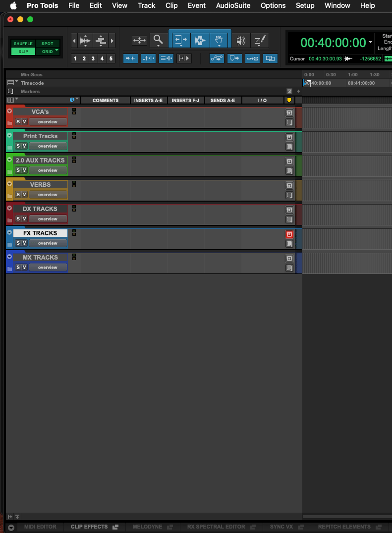Enable Grid edit mode
This screenshot has height=533, width=392.
47,52
